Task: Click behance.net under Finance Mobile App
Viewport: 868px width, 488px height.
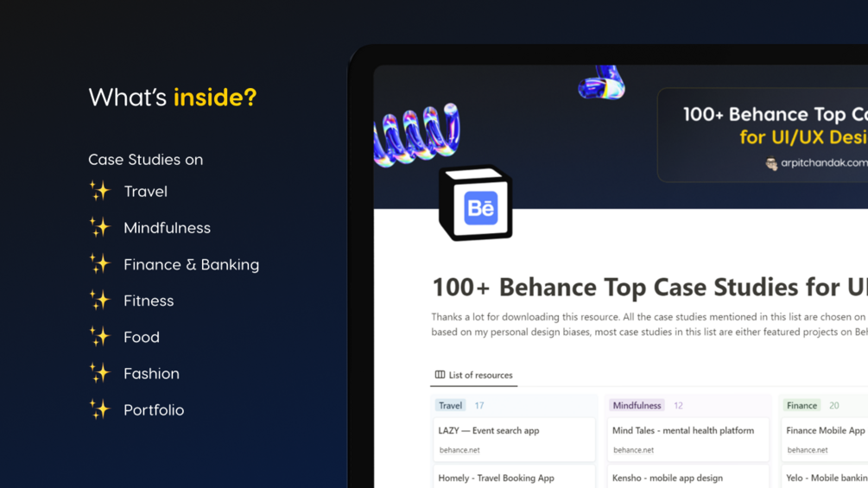Action: tap(808, 450)
